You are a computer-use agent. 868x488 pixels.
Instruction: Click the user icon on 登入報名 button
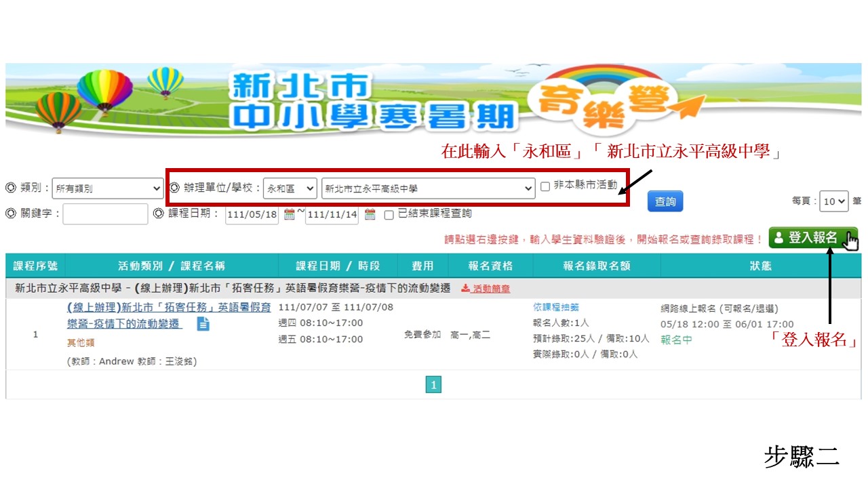coord(778,238)
